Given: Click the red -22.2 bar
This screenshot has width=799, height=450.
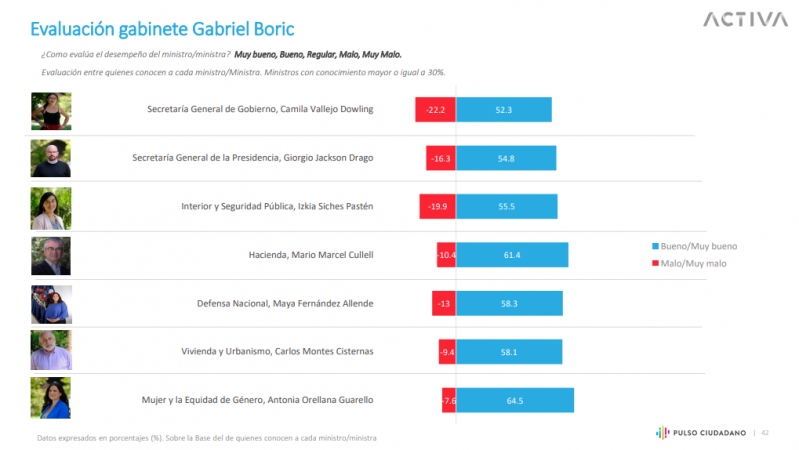Looking at the screenshot, I should 435,109.
